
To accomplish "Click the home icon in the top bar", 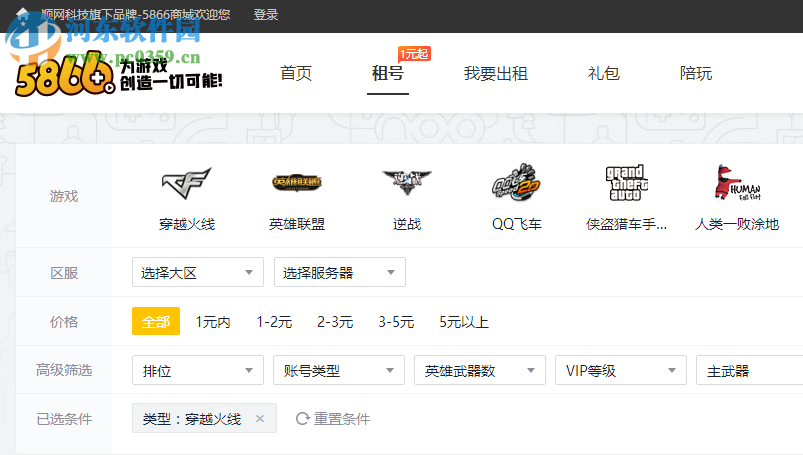I will 23,14.
